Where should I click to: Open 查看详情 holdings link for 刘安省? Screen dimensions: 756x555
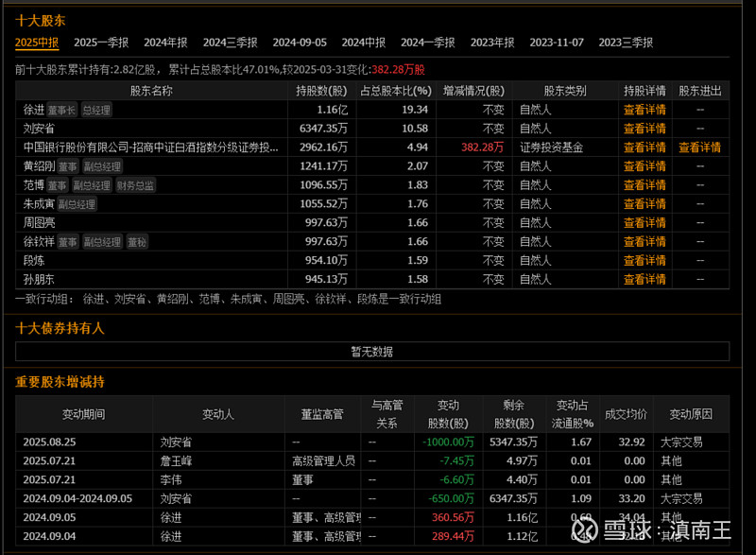[644, 129]
